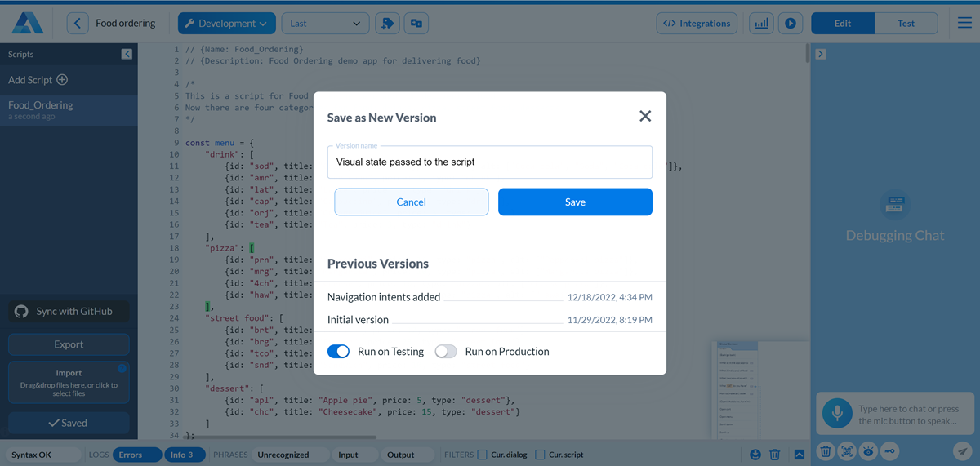Open the hamburger menu
Screen dimensions: 980x466
tap(964, 24)
